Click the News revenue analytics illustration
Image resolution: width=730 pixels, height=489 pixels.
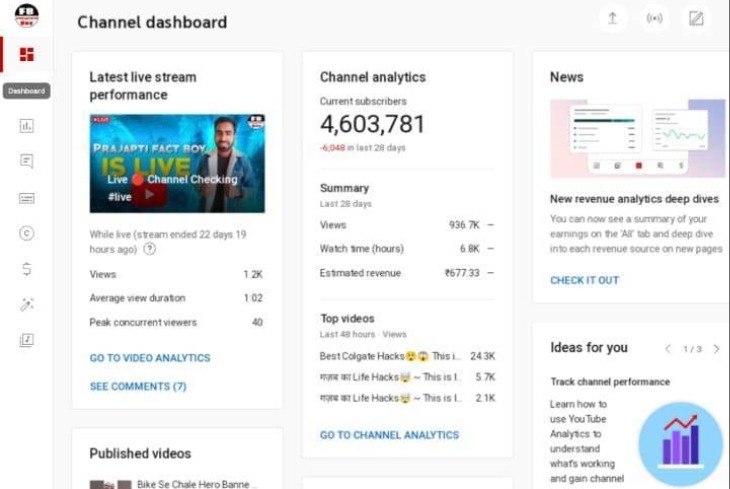coord(637,138)
